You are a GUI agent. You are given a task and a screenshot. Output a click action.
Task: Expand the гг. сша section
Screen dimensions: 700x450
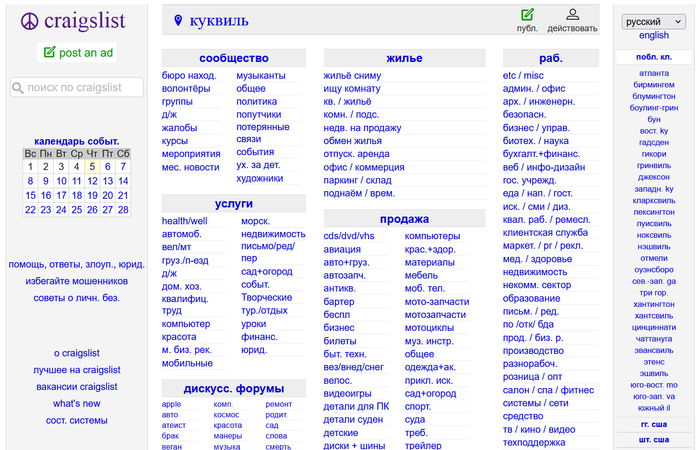(654, 425)
